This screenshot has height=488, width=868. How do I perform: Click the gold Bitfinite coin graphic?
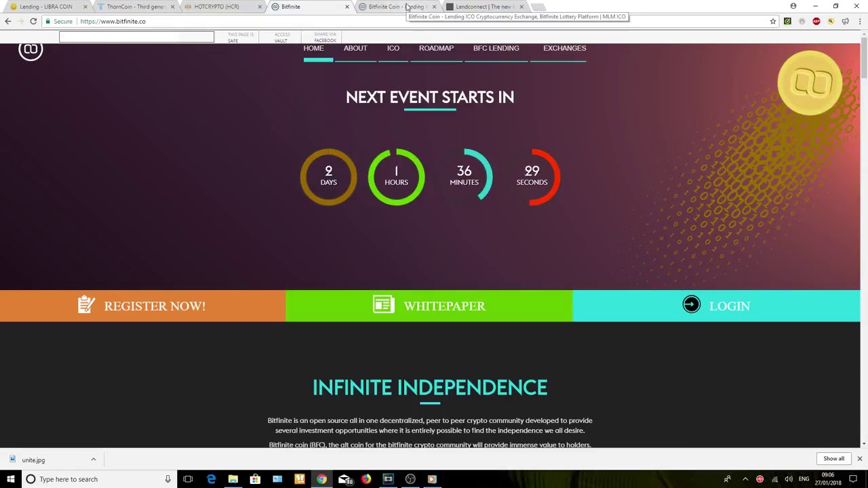tap(810, 83)
